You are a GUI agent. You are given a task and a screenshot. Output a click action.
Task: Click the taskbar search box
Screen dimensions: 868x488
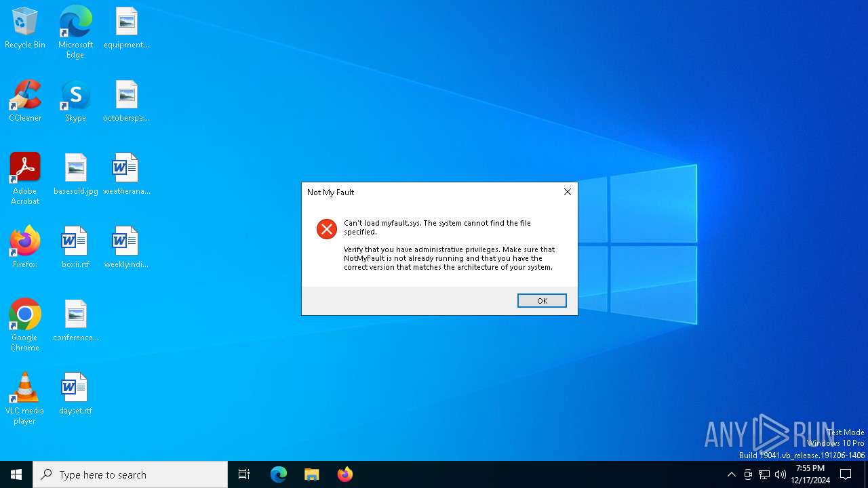click(x=130, y=474)
